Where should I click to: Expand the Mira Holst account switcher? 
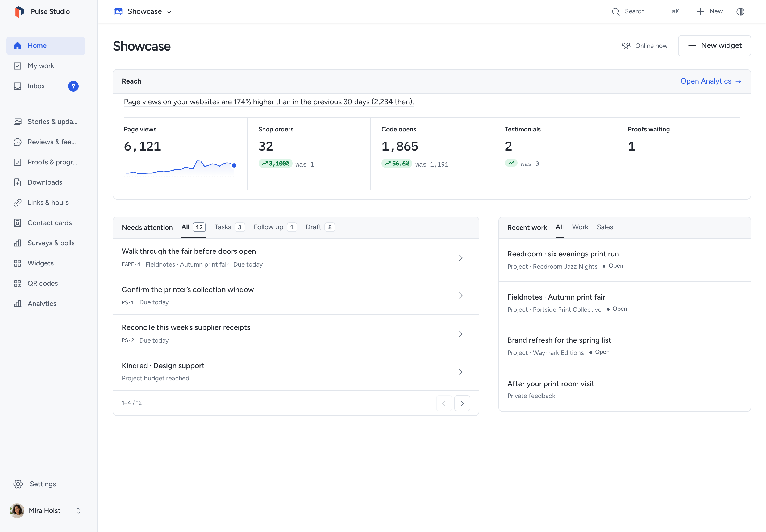46,511
